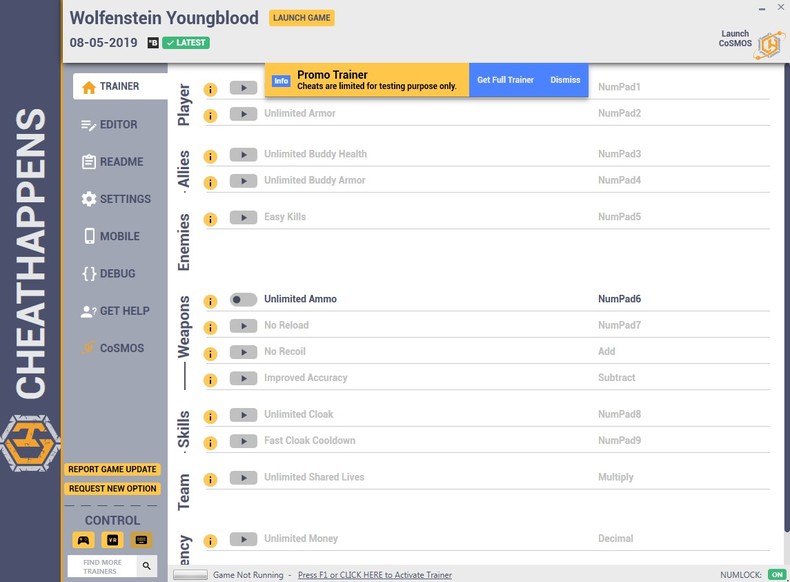Activate Easy Kills play button
This screenshot has width=790, height=582.
tap(243, 218)
